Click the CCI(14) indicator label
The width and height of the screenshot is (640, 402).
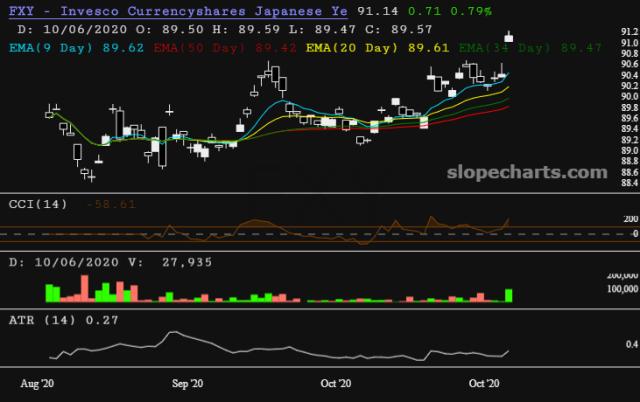[x=38, y=204]
